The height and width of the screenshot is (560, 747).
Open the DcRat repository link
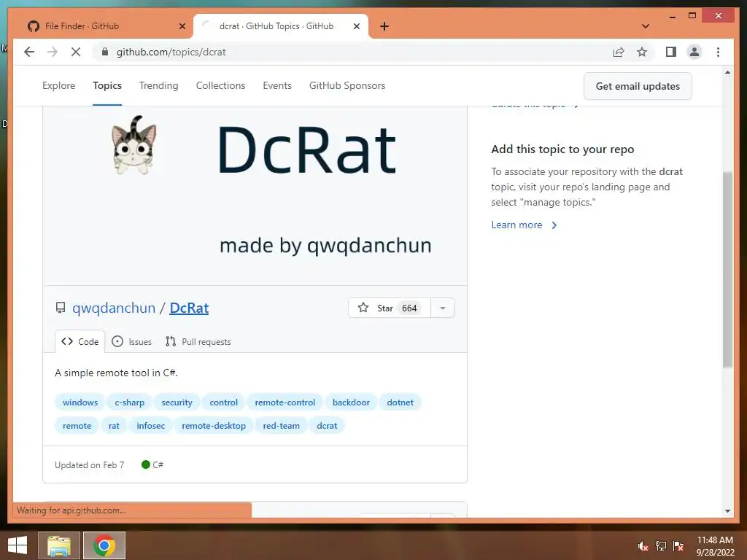click(189, 308)
